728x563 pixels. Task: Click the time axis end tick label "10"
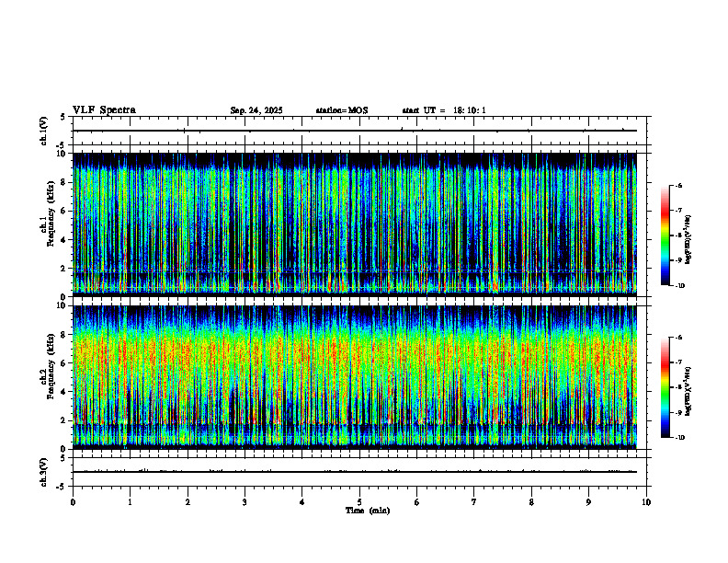click(646, 502)
